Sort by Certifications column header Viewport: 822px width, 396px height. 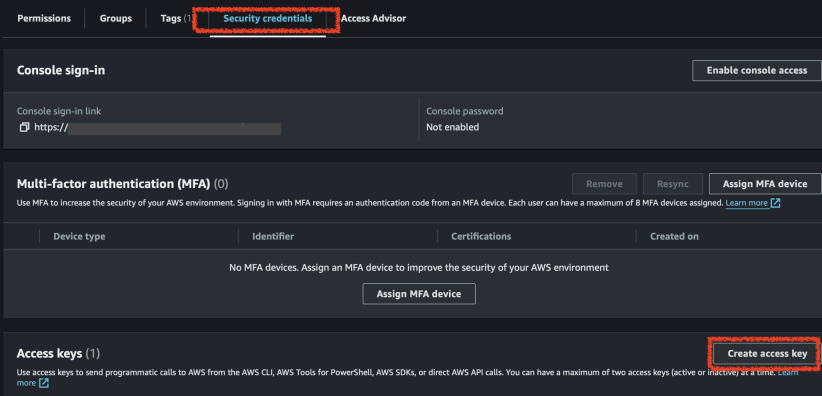(x=481, y=236)
